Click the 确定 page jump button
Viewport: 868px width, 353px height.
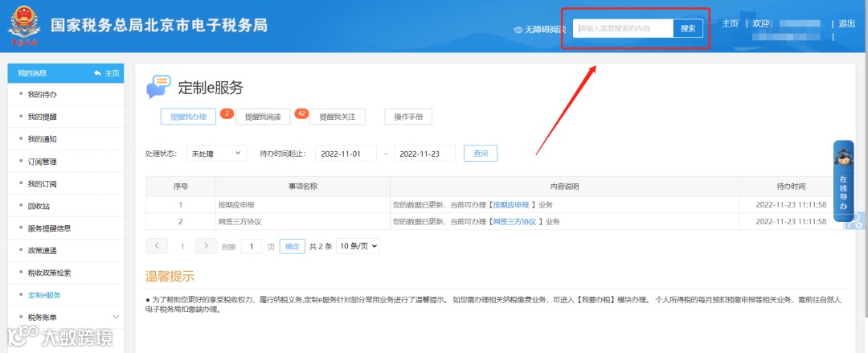coord(293,247)
